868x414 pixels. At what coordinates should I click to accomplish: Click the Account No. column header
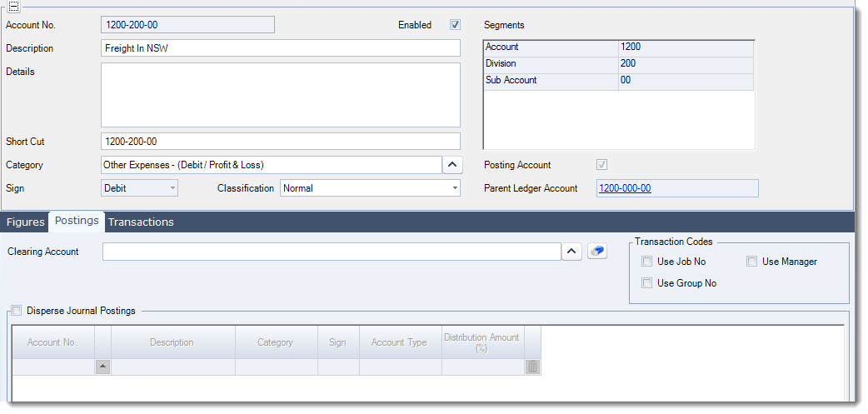point(53,342)
